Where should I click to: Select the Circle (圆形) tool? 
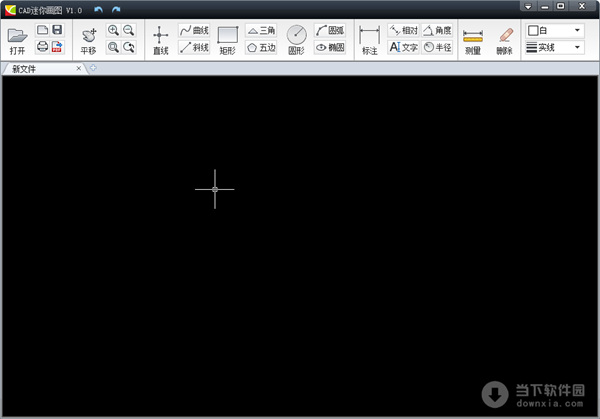tap(296, 38)
